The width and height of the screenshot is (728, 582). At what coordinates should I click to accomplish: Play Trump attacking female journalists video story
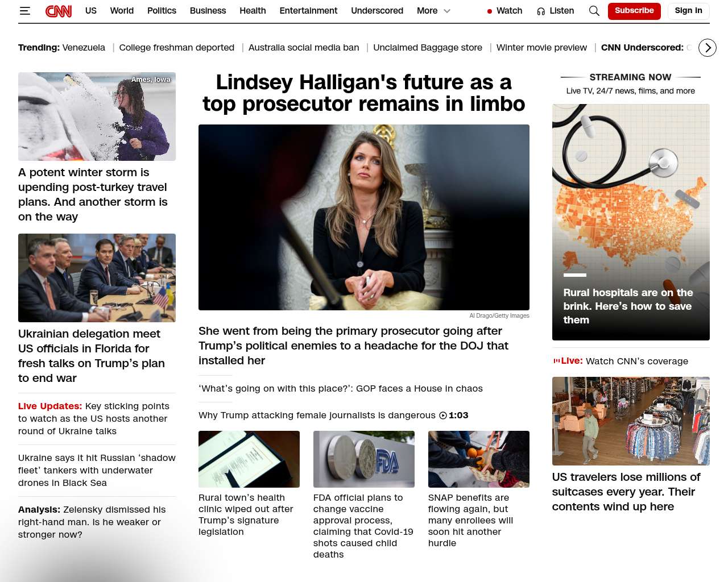[x=333, y=415]
